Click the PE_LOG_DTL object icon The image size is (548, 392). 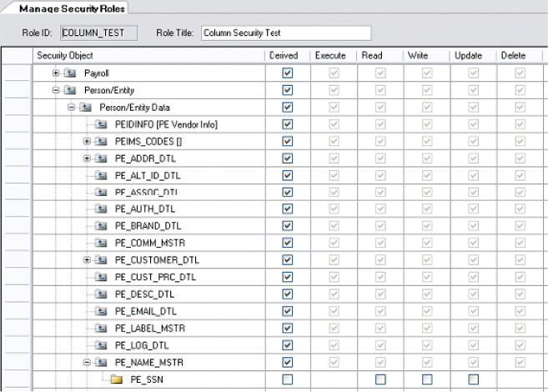tap(103, 345)
